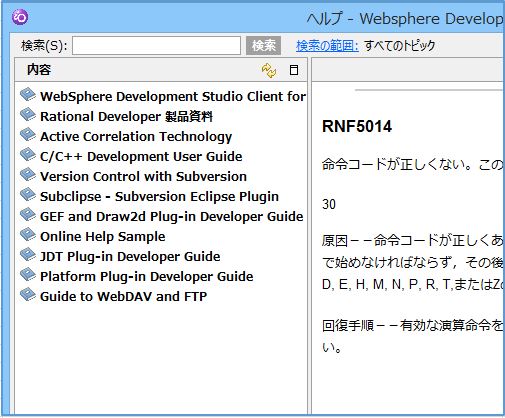Screen dimensions: 505x418
Task: Select the 内容 panel header
Action: pos(39,70)
